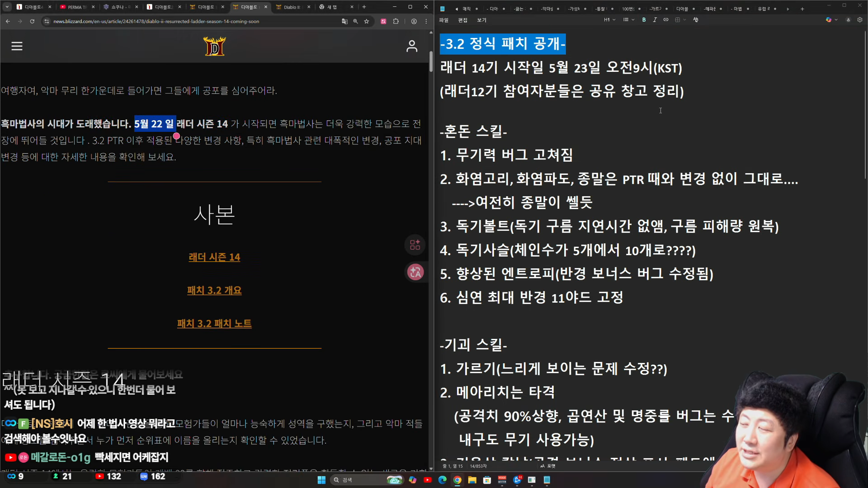Image resolution: width=868 pixels, height=488 pixels.
Task: Bookmark this page with the star icon
Action: 367,21
